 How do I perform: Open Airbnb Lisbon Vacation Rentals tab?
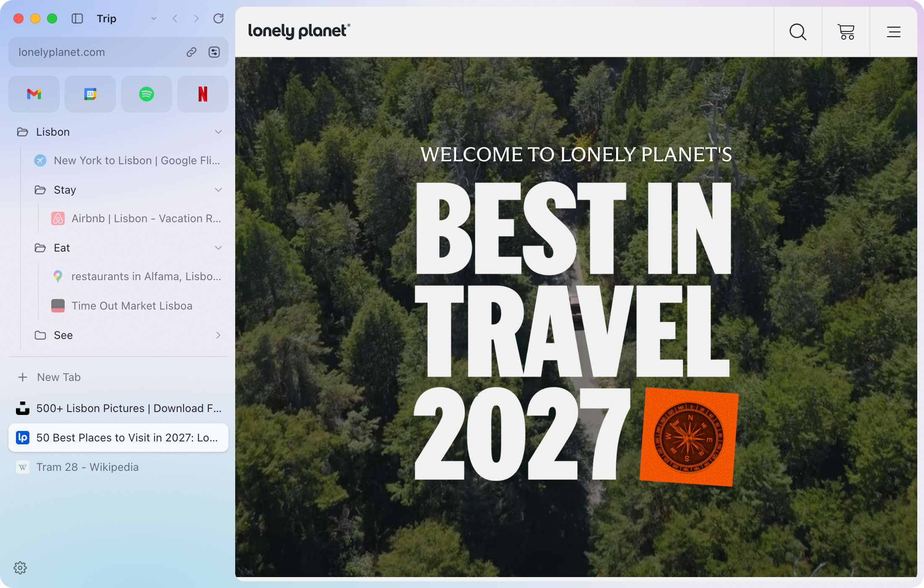pos(136,218)
